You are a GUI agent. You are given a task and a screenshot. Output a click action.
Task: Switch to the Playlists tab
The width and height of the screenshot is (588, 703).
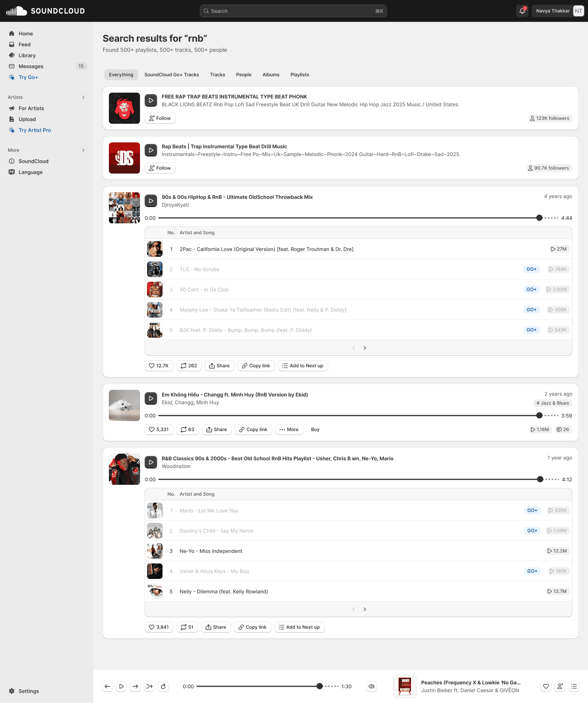click(300, 75)
